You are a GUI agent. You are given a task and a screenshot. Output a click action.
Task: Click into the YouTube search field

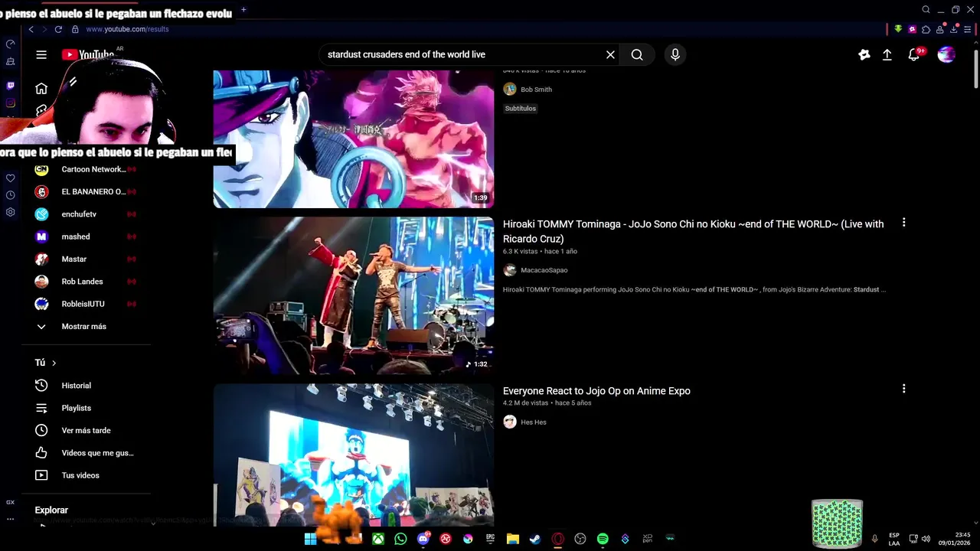pos(463,54)
